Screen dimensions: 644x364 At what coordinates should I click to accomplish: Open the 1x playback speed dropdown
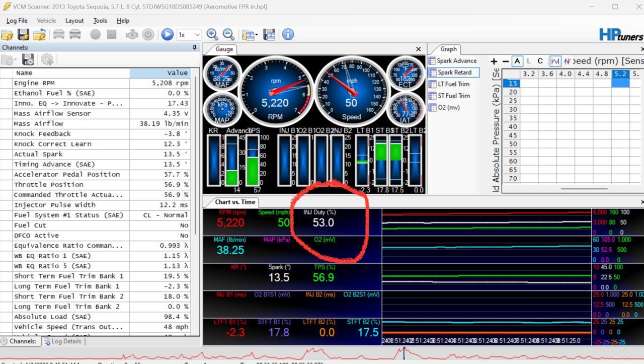pyautogui.click(x=189, y=35)
